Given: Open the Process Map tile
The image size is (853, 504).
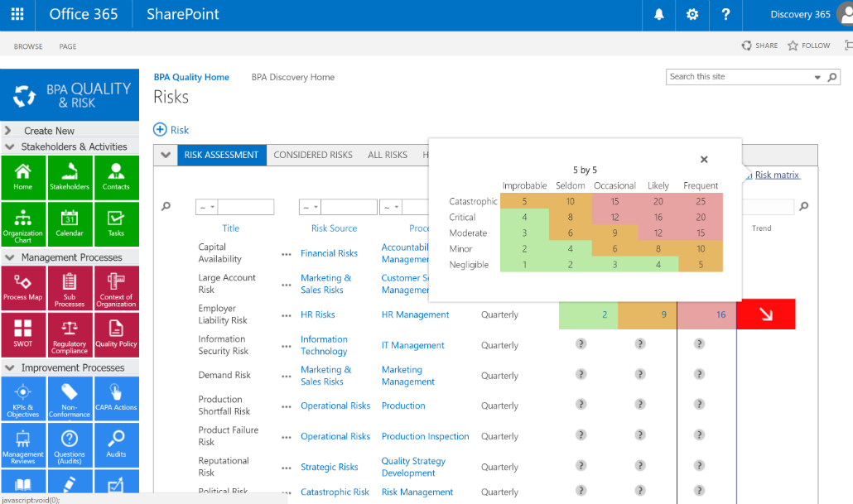Looking at the screenshot, I should (23, 288).
